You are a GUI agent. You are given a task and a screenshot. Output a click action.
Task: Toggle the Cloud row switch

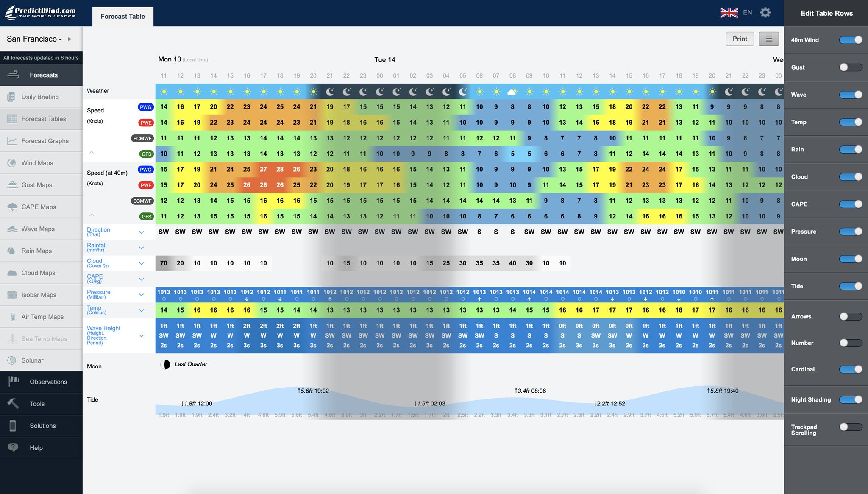coord(851,176)
